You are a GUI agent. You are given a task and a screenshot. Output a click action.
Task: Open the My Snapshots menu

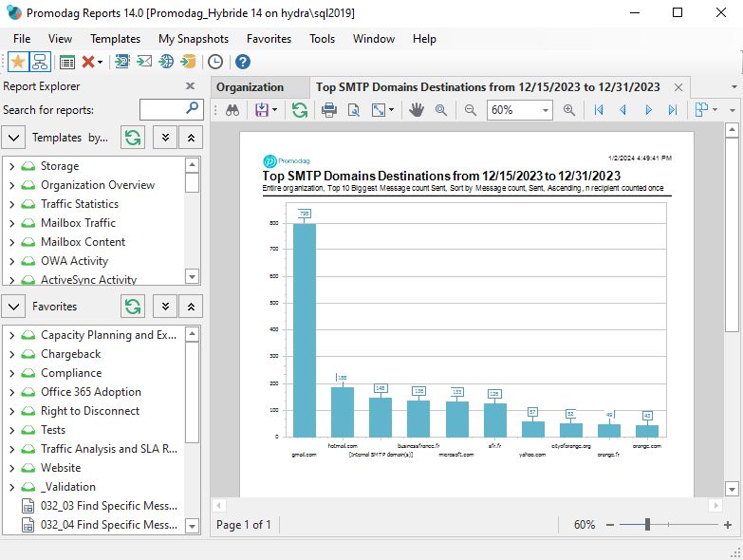[x=194, y=39]
